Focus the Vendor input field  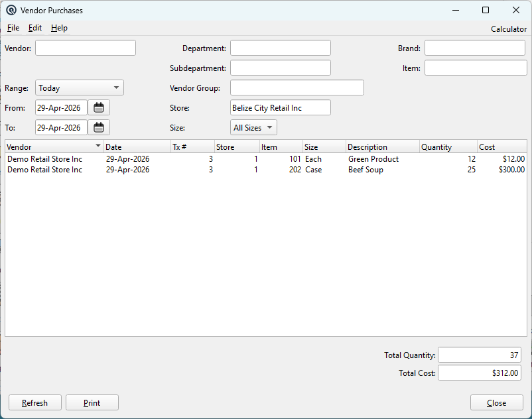pyautogui.click(x=86, y=48)
